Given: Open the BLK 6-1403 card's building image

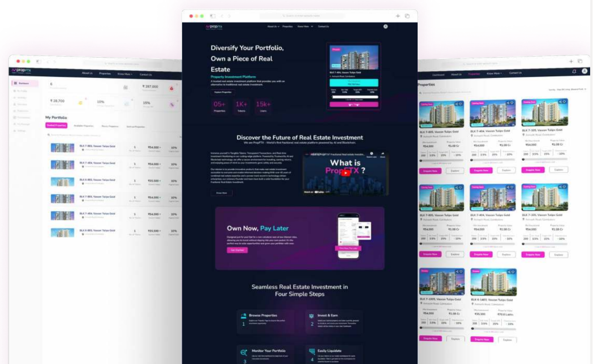Looking at the screenshot, I should pos(493,282).
